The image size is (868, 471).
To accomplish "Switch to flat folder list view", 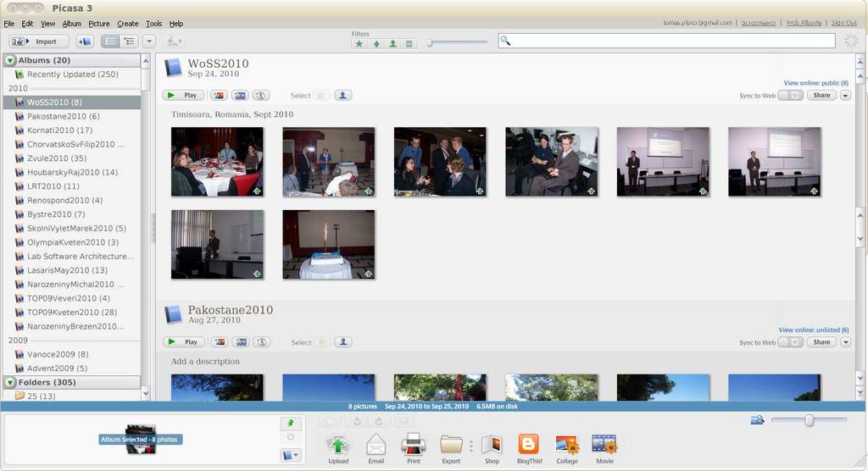I will 110,42.
